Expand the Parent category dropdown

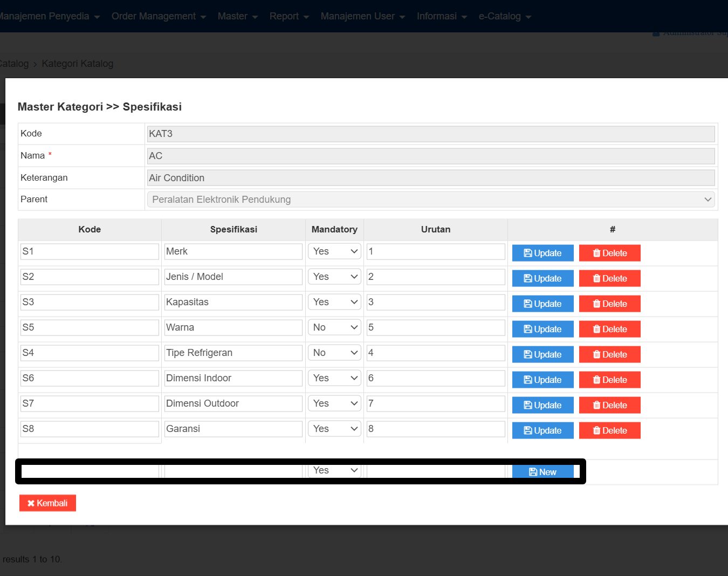point(431,200)
